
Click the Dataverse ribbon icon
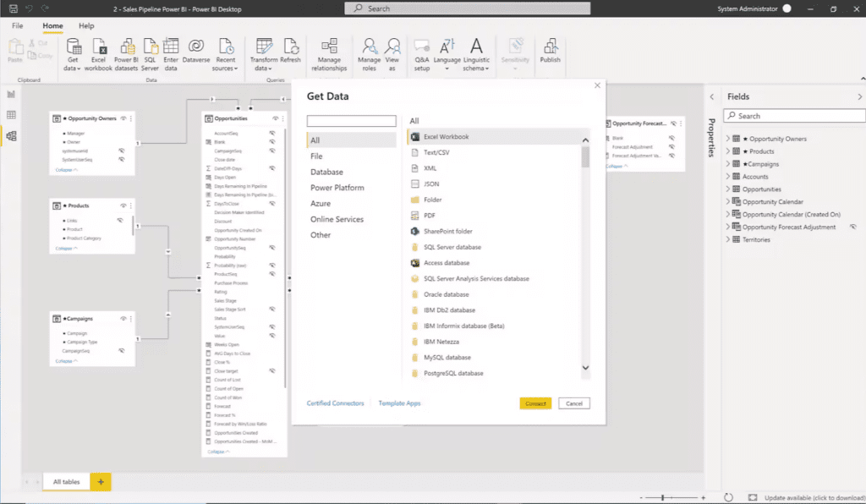click(x=196, y=51)
